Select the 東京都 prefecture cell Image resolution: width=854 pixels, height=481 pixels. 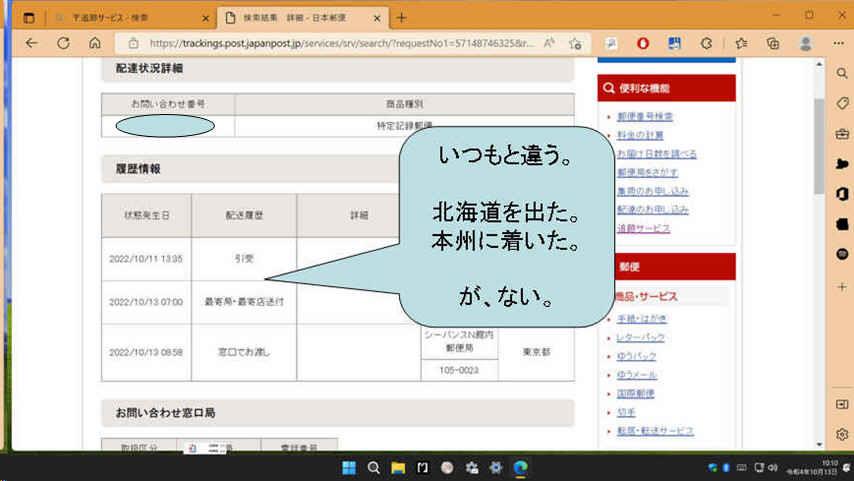coord(536,352)
